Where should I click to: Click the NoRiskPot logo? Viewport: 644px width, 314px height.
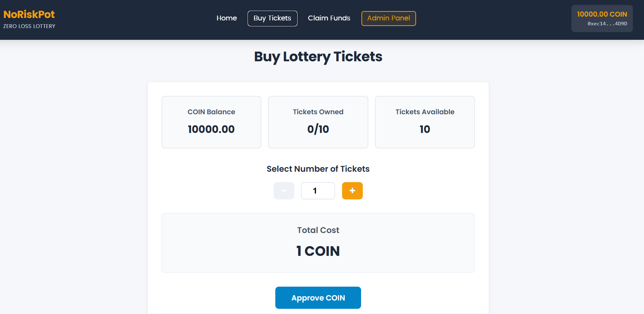point(29,15)
